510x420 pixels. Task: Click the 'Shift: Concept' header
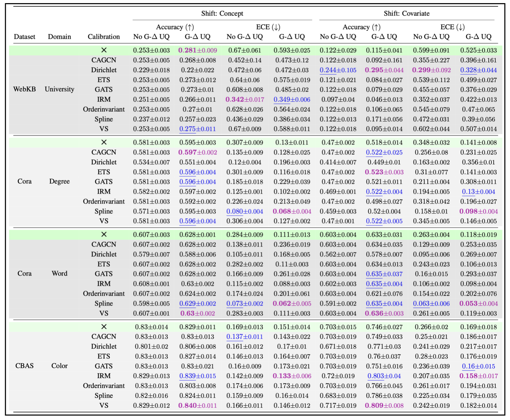(x=222, y=13)
